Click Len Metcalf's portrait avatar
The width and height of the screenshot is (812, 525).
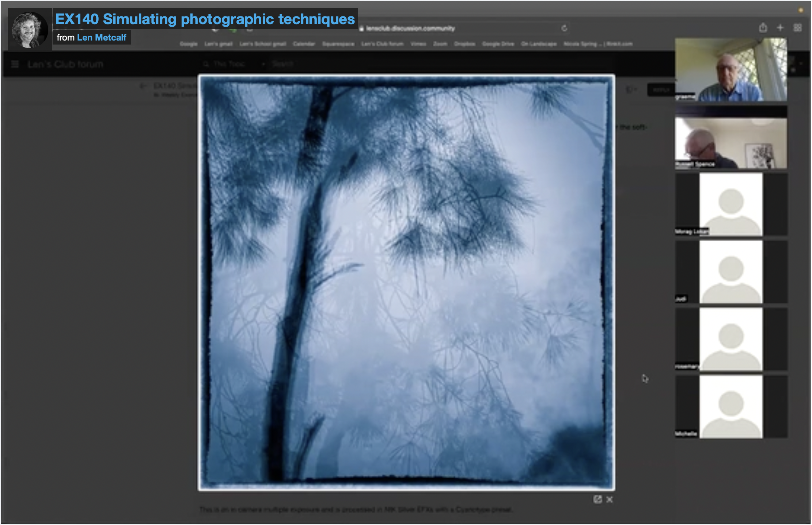(30, 30)
